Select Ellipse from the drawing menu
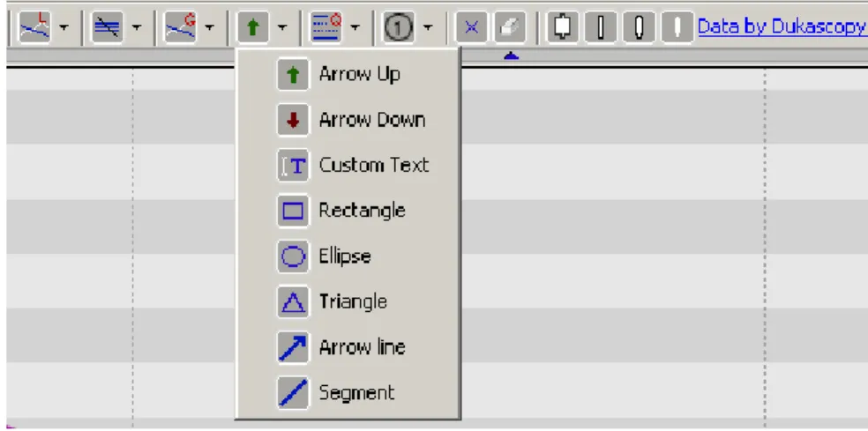The width and height of the screenshot is (868, 431). pos(348,256)
